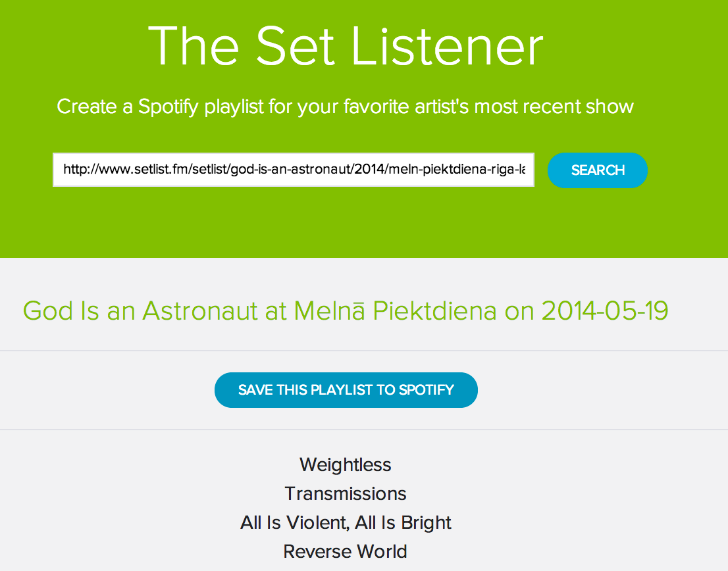Click the show heading for God Is an Astronaut
The image size is (728, 571).
[346, 310]
